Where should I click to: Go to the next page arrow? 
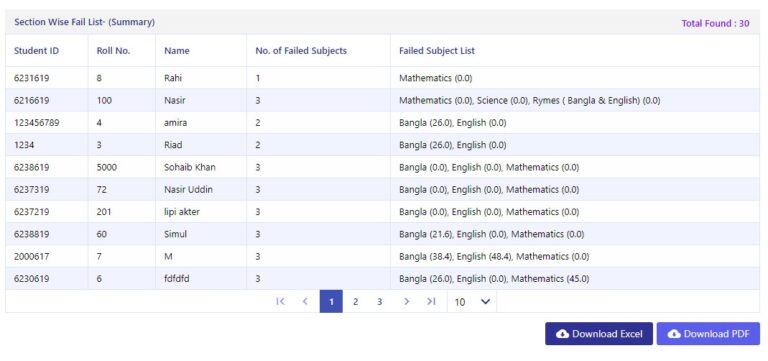click(406, 302)
